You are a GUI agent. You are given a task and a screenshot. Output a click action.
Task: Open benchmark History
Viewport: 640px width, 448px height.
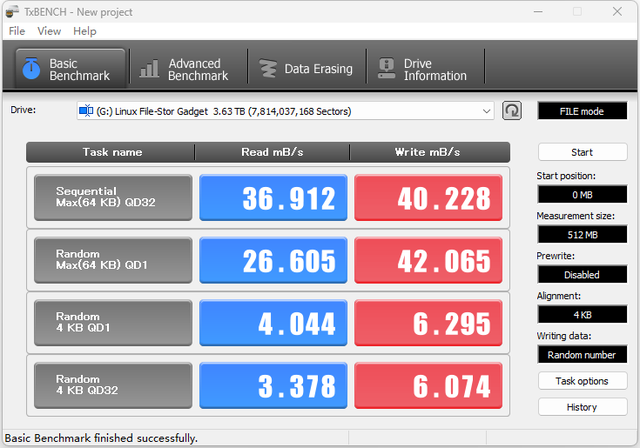tap(582, 407)
